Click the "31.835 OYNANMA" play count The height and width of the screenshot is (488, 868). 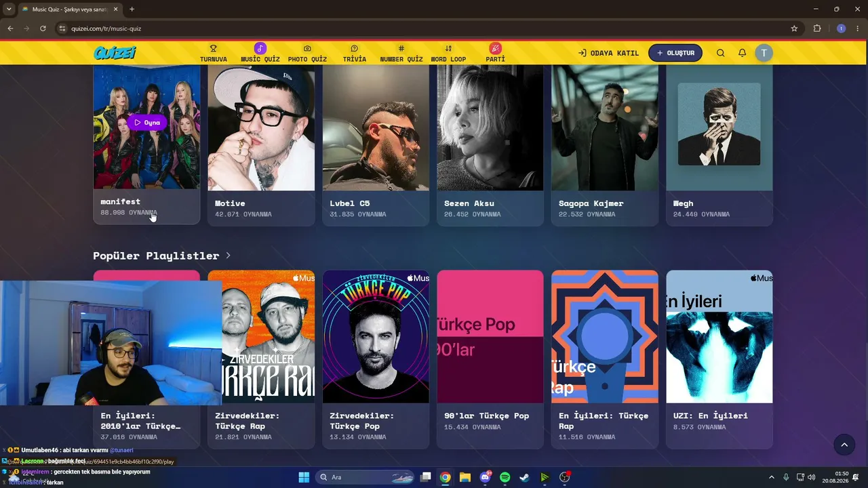pos(358,214)
